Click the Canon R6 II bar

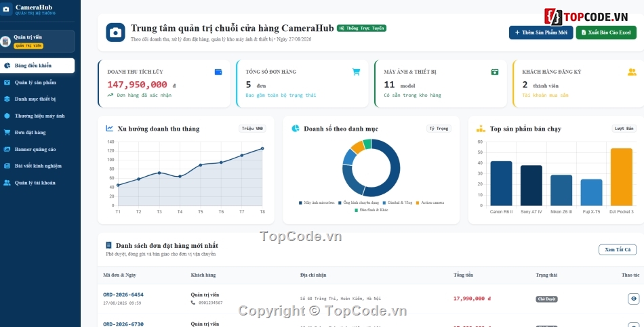pos(501,183)
